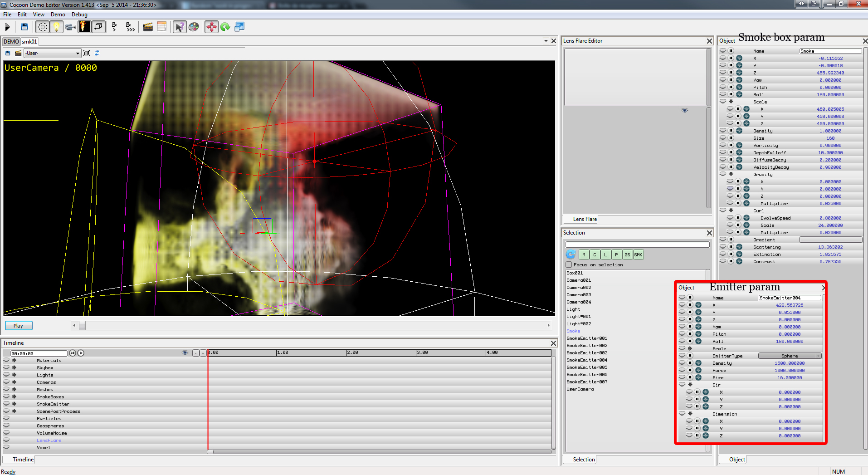Click the flame rendering toggle icon
868x475 pixels.
[x=84, y=27]
